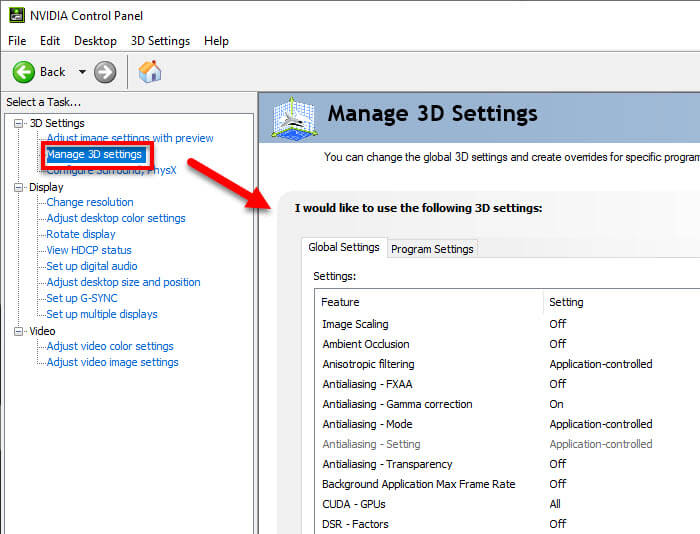This screenshot has height=534, width=700.
Task: Open Set up multiple displays
Action: pyautogui.click(x=102, y=314)
